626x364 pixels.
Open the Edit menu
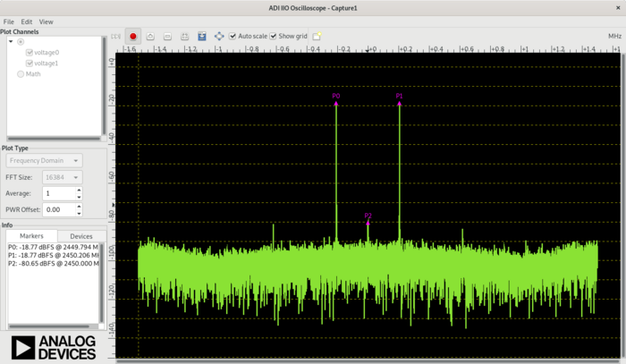point(27,21)
